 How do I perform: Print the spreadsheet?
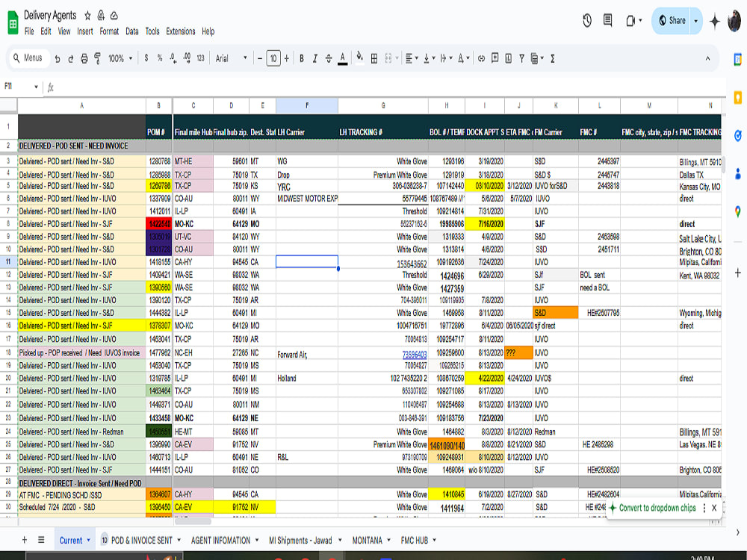84,58
